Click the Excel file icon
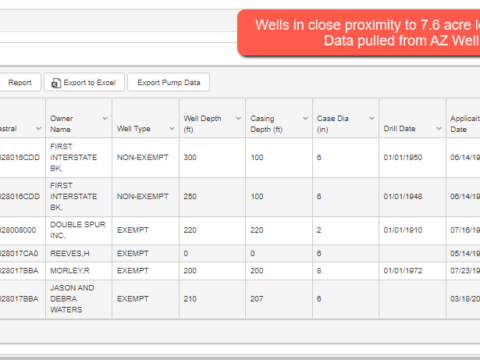 [56, 83]
